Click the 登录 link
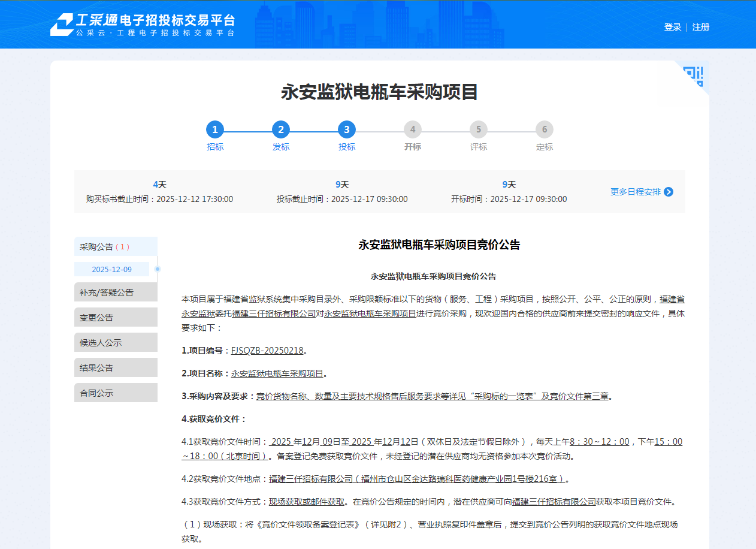756x549 pixels. pyautogui.click(x=672, y=27)
